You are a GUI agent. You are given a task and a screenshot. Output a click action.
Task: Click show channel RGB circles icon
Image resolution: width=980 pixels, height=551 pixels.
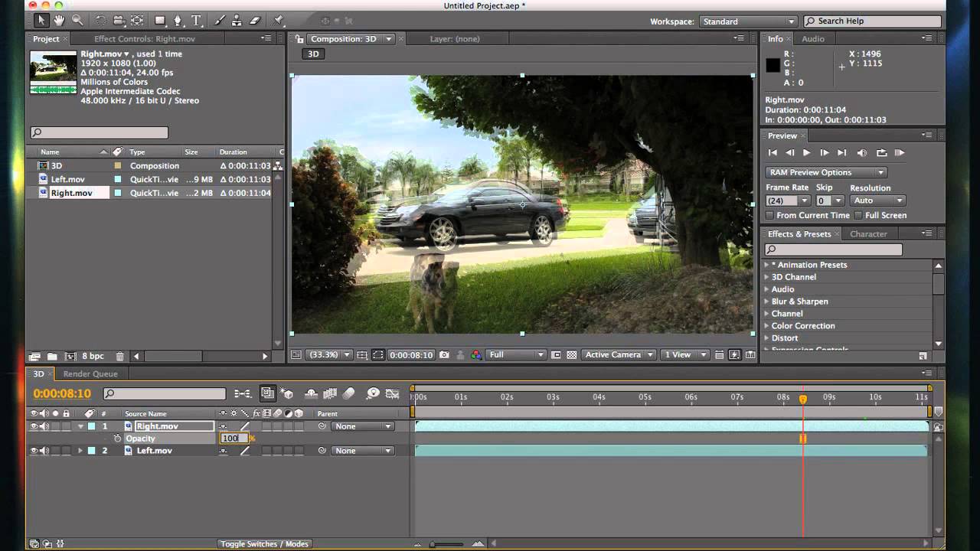[476, 355]
